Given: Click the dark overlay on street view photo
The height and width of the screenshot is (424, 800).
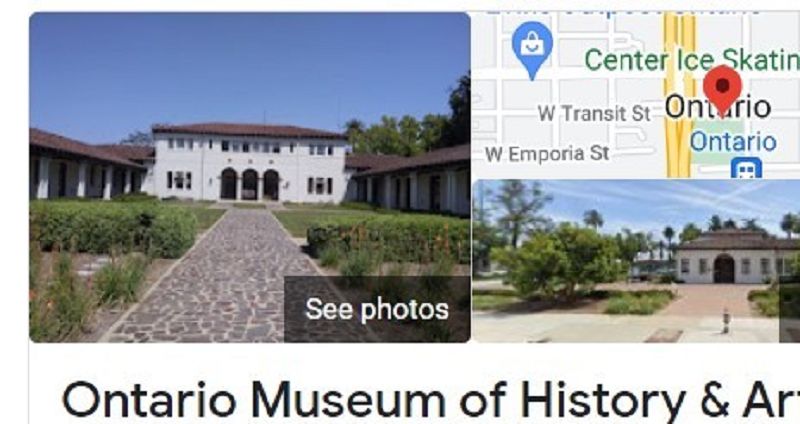Looking at the screenshot, I should point(789,309).
